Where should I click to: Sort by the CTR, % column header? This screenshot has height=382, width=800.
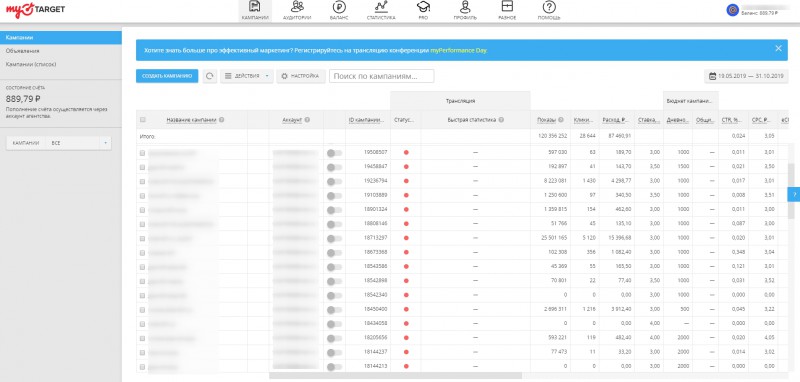click(732, 120)
